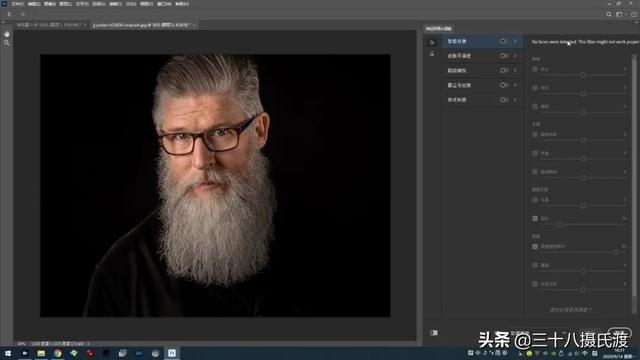Image resolution: width=640 pixels, height=360 pixels.
Task: Open the 3D(D) menu
Action: (x=131, y=4)
